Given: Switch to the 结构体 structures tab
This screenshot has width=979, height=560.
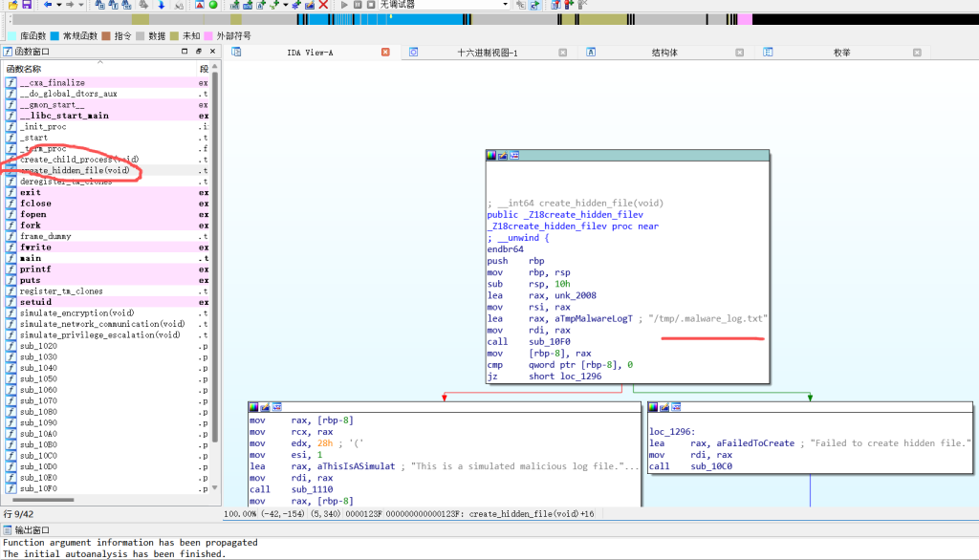Looking at the screenshot, I should (x=664, y=53).
